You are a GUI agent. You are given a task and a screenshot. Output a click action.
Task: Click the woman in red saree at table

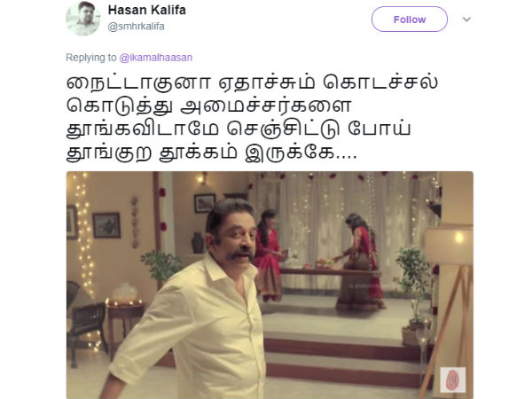tap(361, 262)
